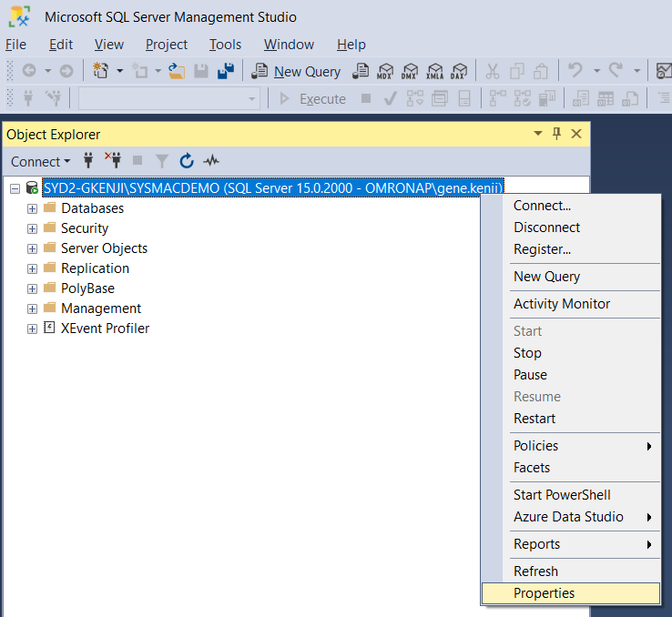Toggle the Object Explorer auto-hide pin
The image size is (672, 617).
pos(556,134)
